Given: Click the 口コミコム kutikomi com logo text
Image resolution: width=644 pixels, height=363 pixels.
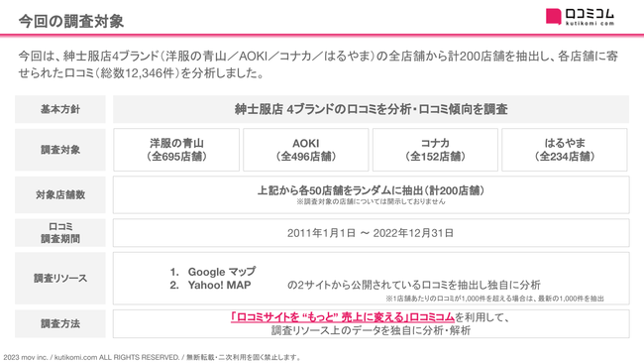Looking at the screenshot, I should pos(590,17).
